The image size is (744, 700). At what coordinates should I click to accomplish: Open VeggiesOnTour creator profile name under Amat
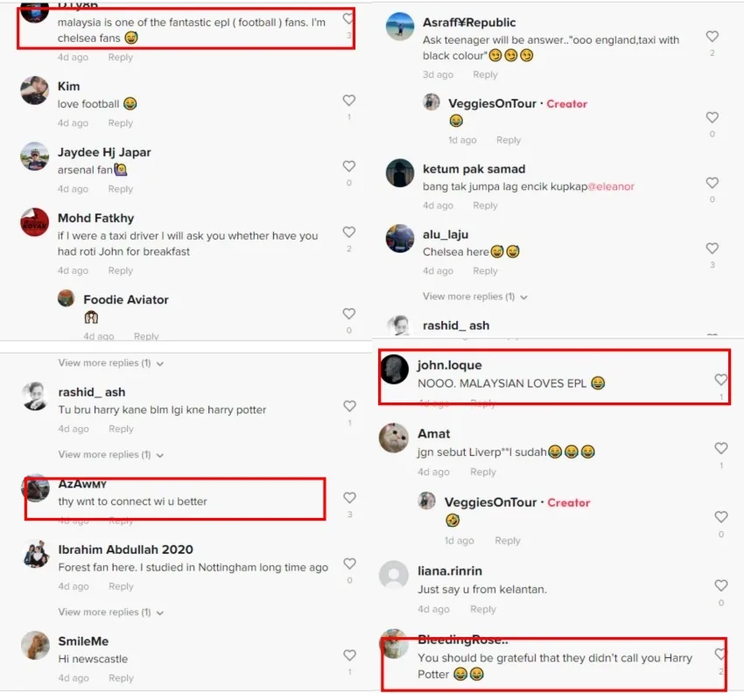(x=490, y=502)
